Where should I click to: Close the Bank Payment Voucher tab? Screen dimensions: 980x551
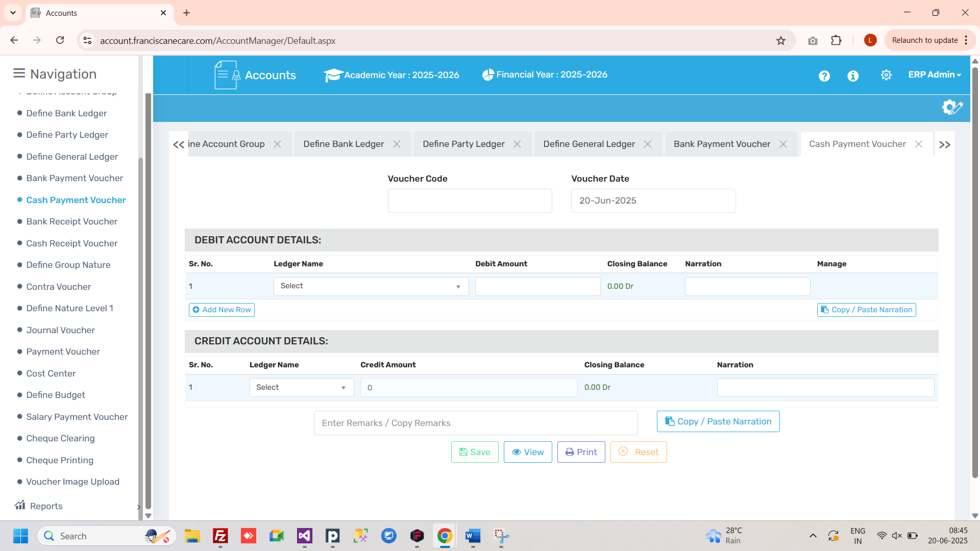pos(783,144)
